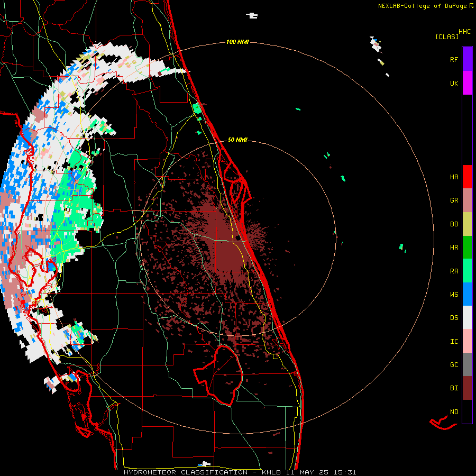Click the "NEXLAB-College of DuPage" credit text
Screen dimensions: 476x476
422,6
